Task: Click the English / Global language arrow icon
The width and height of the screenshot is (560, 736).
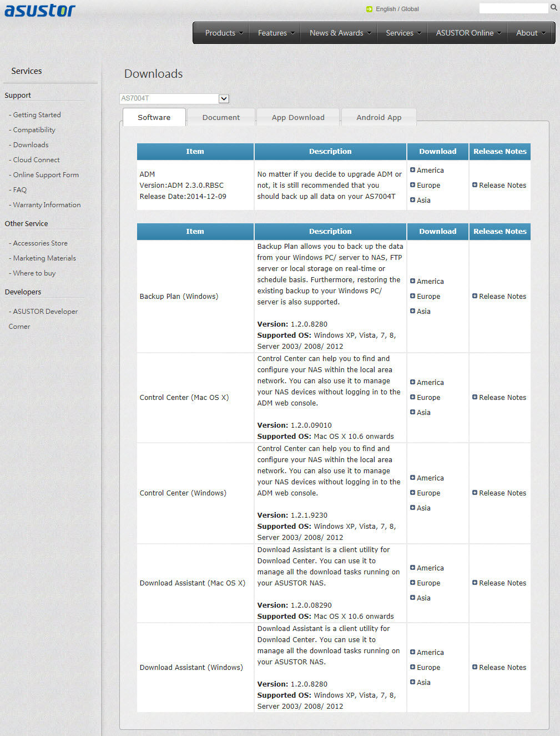Action: tap(369, 9)
